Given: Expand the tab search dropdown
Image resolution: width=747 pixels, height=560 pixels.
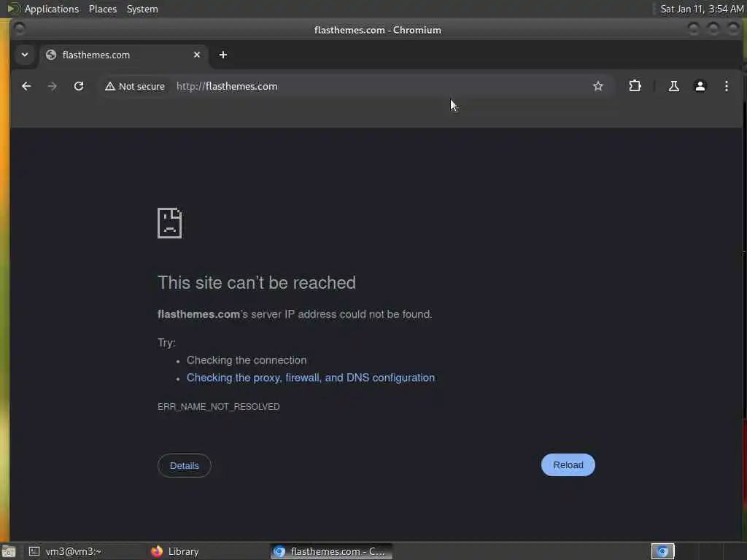Looking at the screenshot, I should pyautogui.click(x=25, y=55).
